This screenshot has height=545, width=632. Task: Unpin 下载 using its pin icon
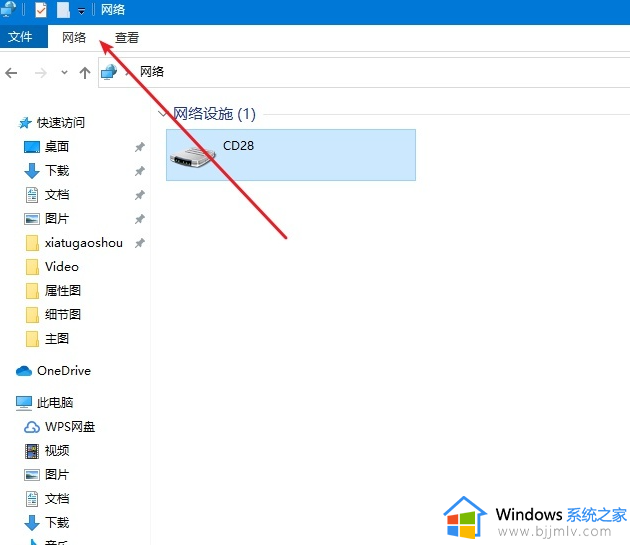(139, 171)
